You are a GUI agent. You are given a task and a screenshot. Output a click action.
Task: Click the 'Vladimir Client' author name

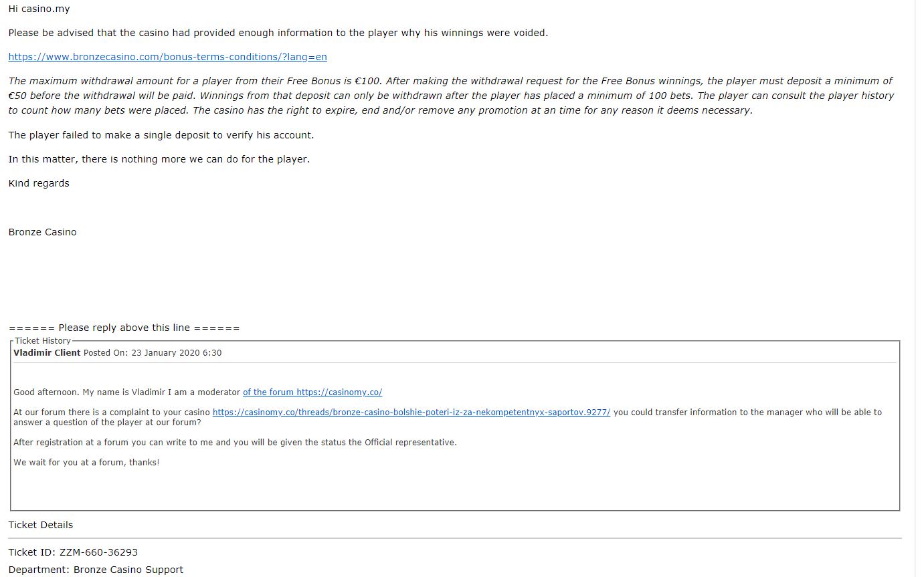click(x=47, y=353)
